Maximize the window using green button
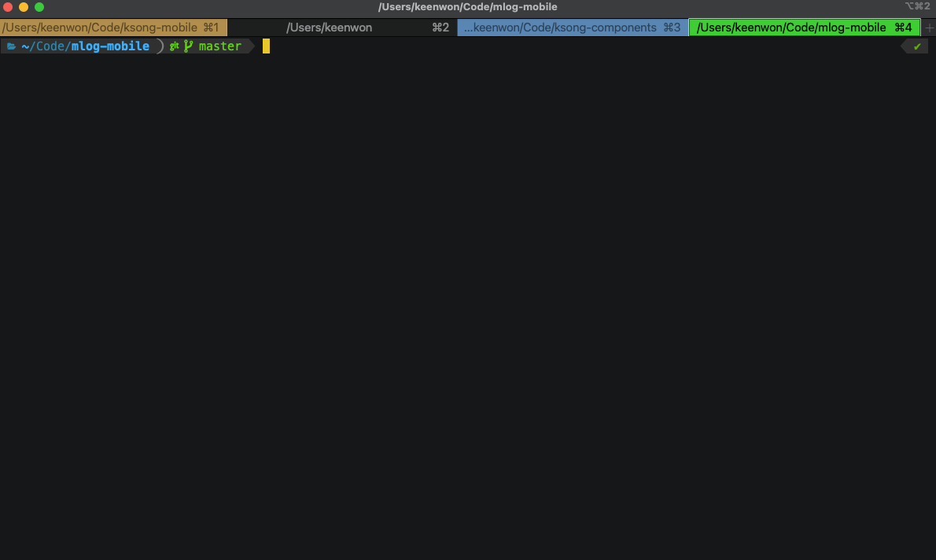Viewport: 936px width, 560px height. click(39, 7)
